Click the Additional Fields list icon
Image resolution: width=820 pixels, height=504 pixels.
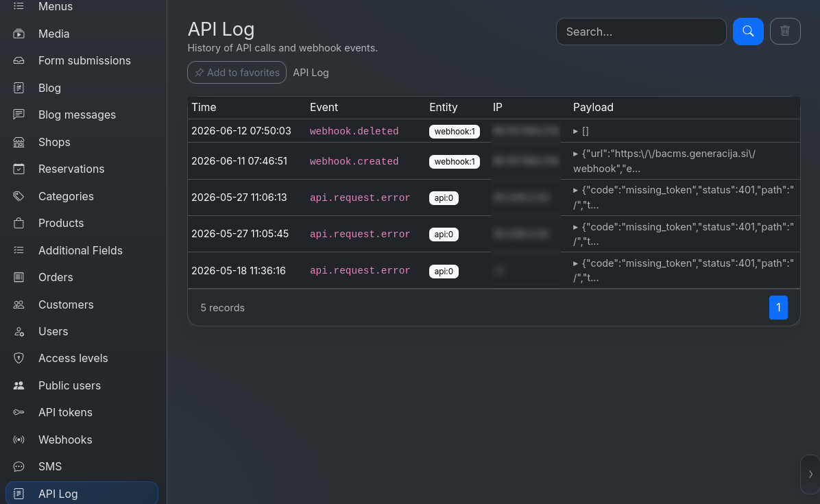(x=19, y=250)
